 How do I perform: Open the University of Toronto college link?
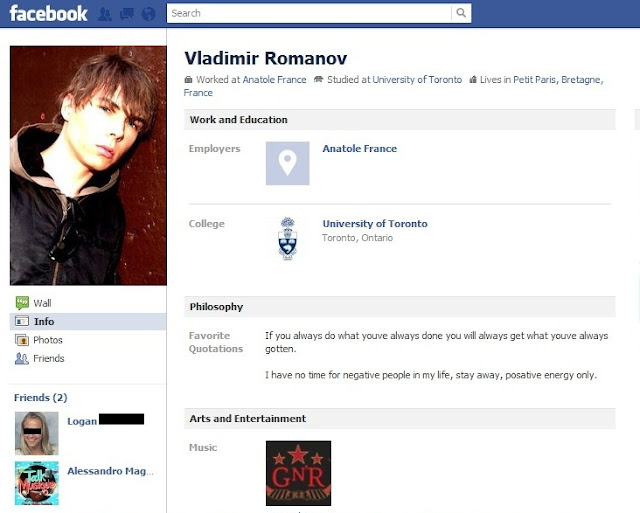pos(375,224)
